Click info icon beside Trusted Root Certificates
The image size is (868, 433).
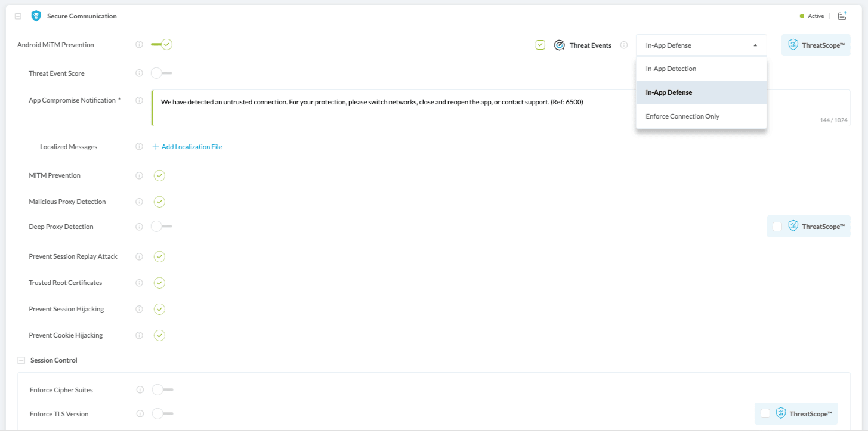coord(139,283)
